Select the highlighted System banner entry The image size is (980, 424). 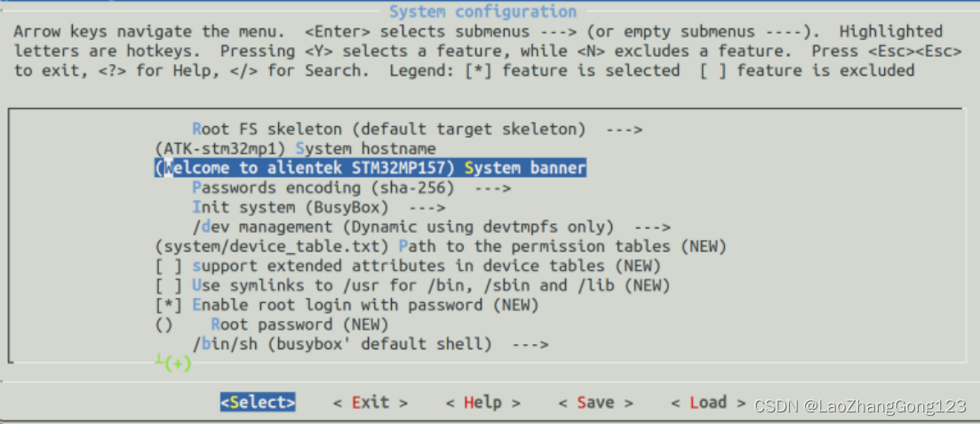pyautogui.click(x=370, y=168)
